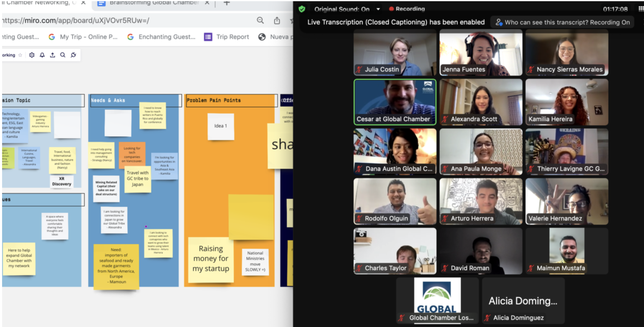Click the Zoom meeting timer 01:17:08
This screenshot has width=644, height=327.
tap(615, 9)
